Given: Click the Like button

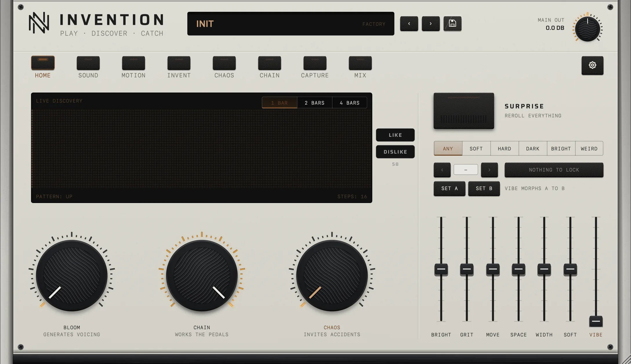Looking at the screenshot, I should click(395, 135).
